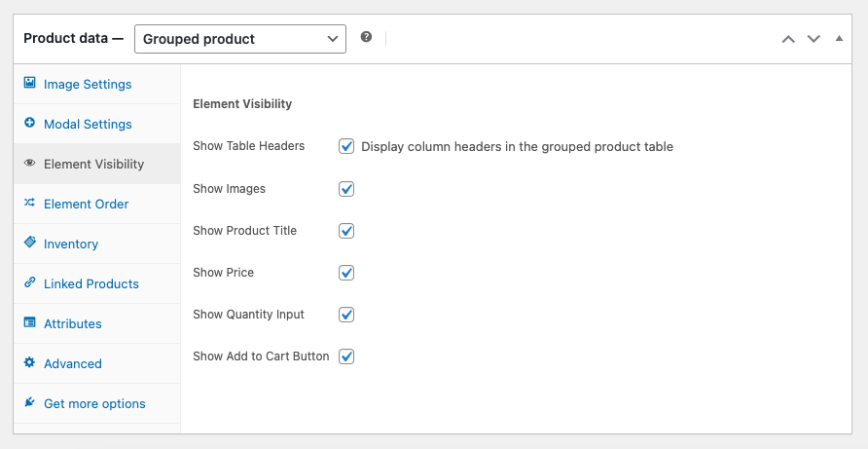Click the help question mark icon
This screenshot has width=868, height=449.
tap(366, 37)
